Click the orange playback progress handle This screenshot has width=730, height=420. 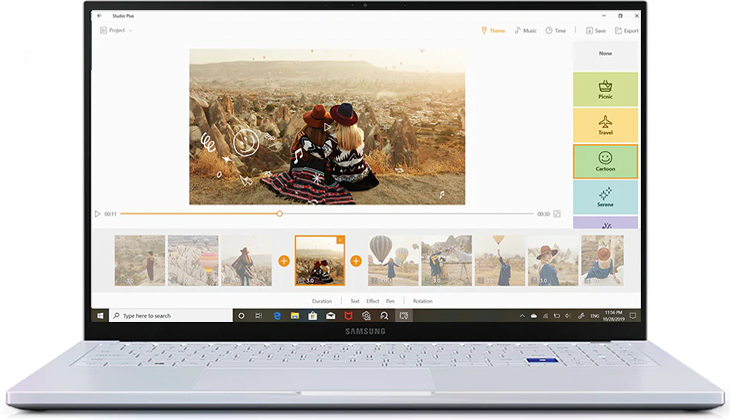(x=279, y=214)
